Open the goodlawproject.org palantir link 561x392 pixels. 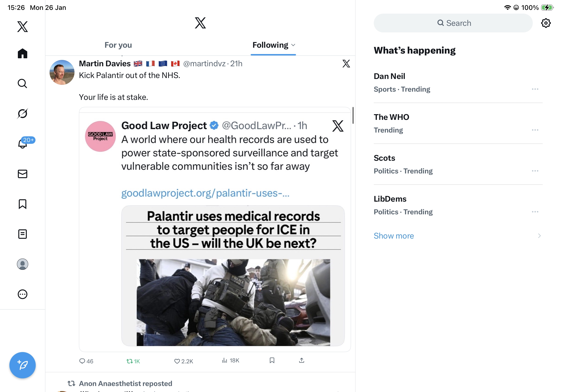click(x=205, y=193)
